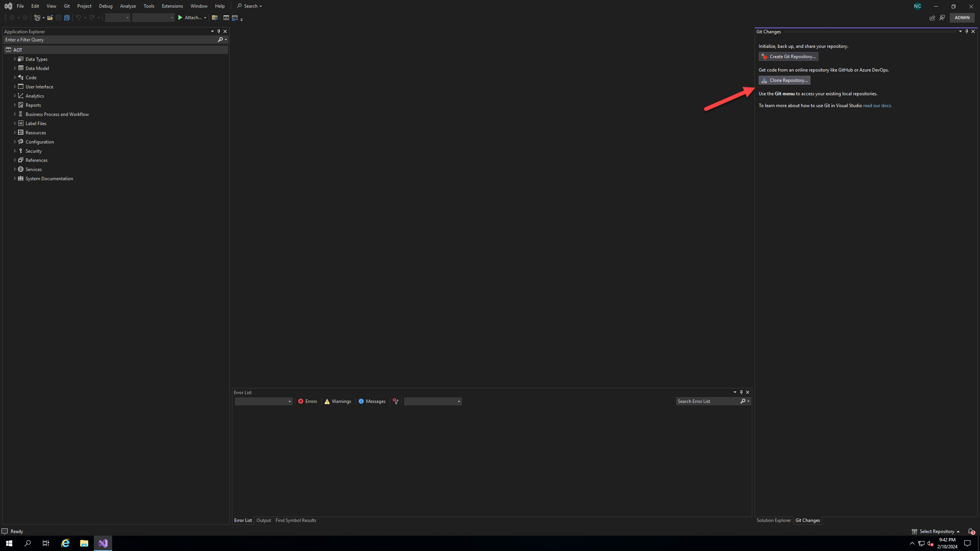This screenshot has width=980, height=551.
Task: Expand the Security node arrow
Action: tap(15, 151)
